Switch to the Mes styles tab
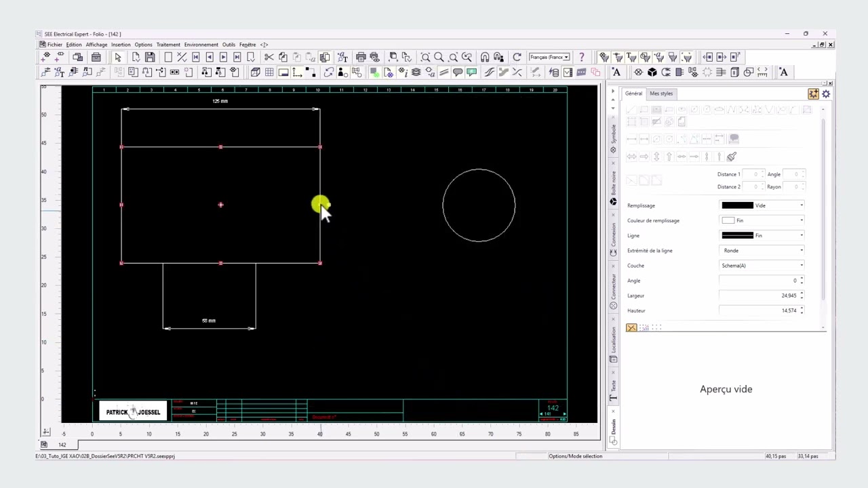 point(661,94)
